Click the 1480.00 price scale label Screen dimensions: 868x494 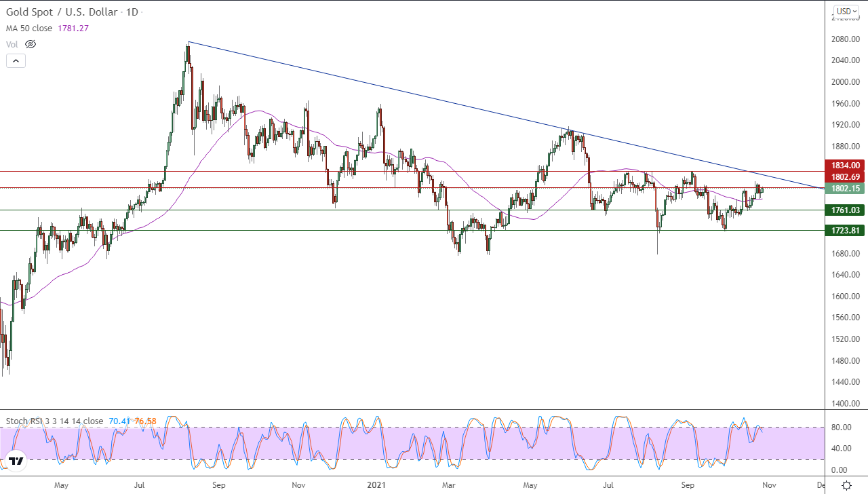(846, 361)
